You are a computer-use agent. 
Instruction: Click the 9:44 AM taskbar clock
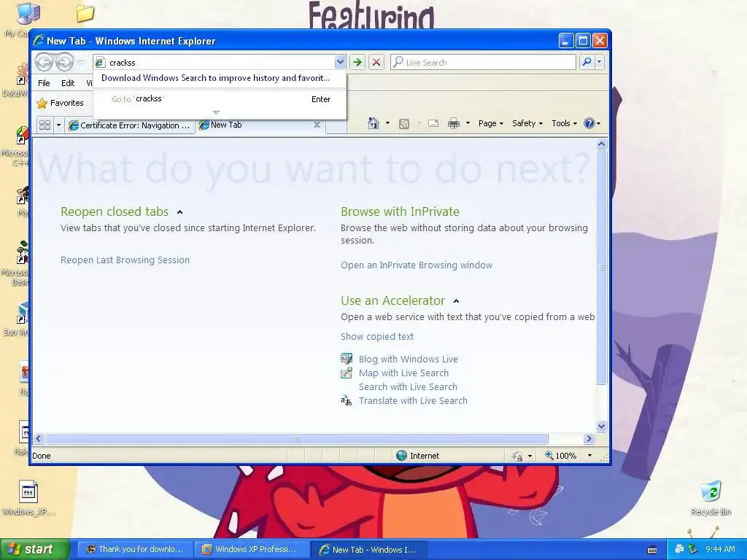click(720, 549)
